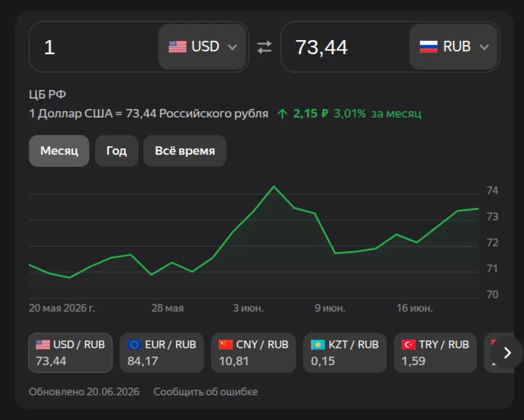Click the 84,17 rate on EUR card
This screenshot has width=524, height=420.
pos(142,361)
